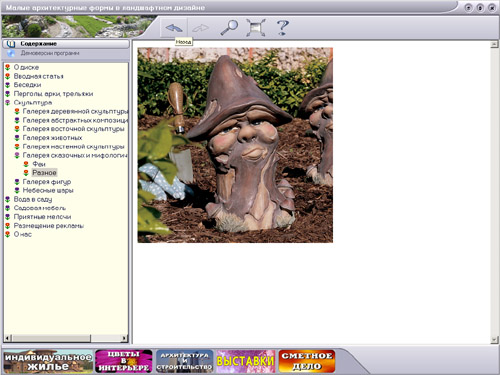Image resolution: width=500 pixels, height=375 pixels.
Task: Click the flower icon beside О нас
Action: (8, 234)
